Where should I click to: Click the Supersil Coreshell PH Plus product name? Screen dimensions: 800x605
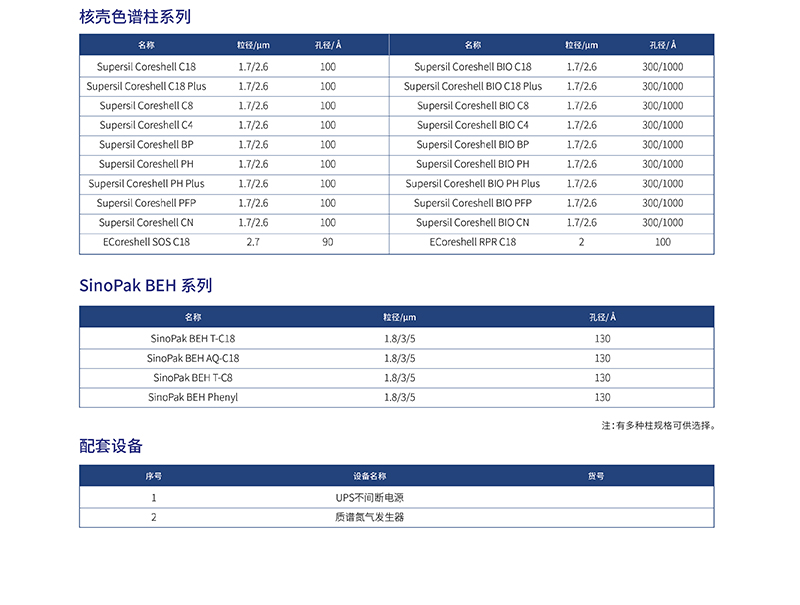146,184
